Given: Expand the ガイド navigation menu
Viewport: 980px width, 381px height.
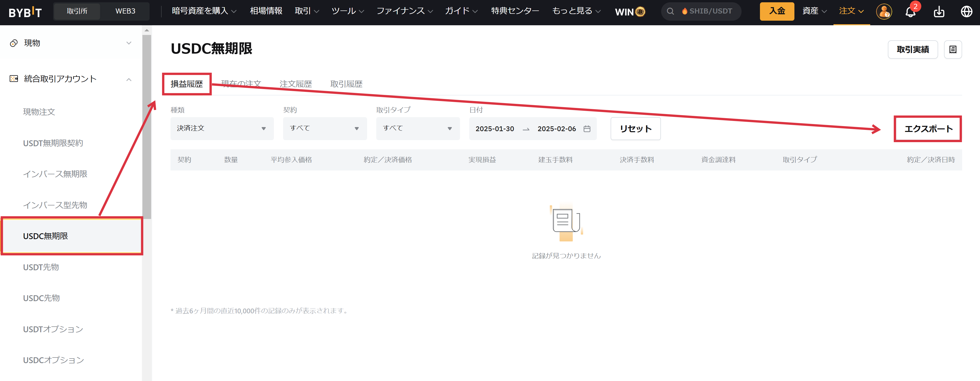Looking at the screenshot, I should (x=461, y=11).
